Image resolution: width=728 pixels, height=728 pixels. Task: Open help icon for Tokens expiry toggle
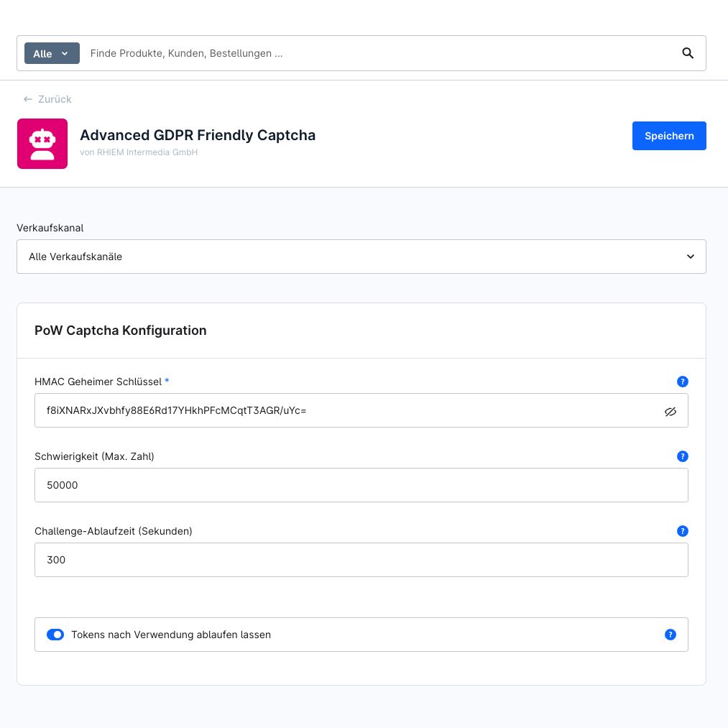pos(670,635)
